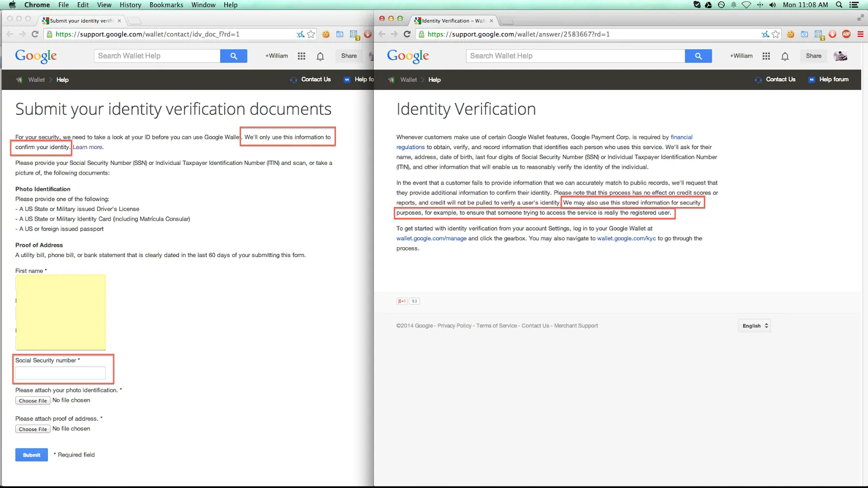Open the History menu
868x488 pixels.
pos(130,5)
